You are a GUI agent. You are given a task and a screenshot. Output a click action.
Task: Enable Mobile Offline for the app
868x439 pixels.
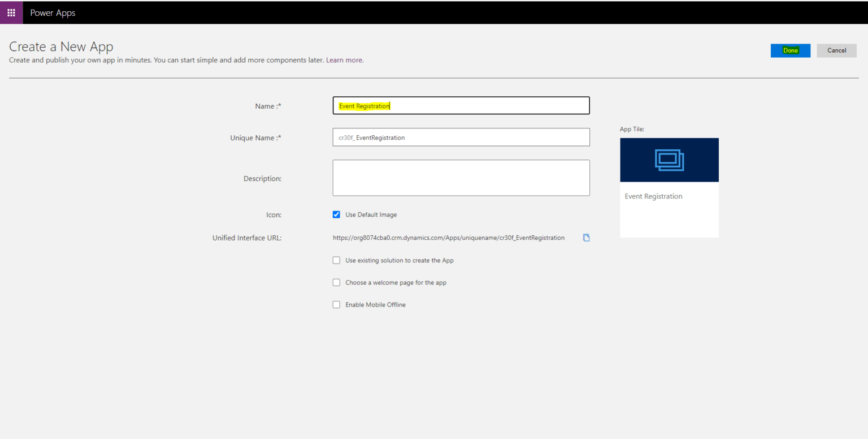pyautogui.click(x=336, y=304)
